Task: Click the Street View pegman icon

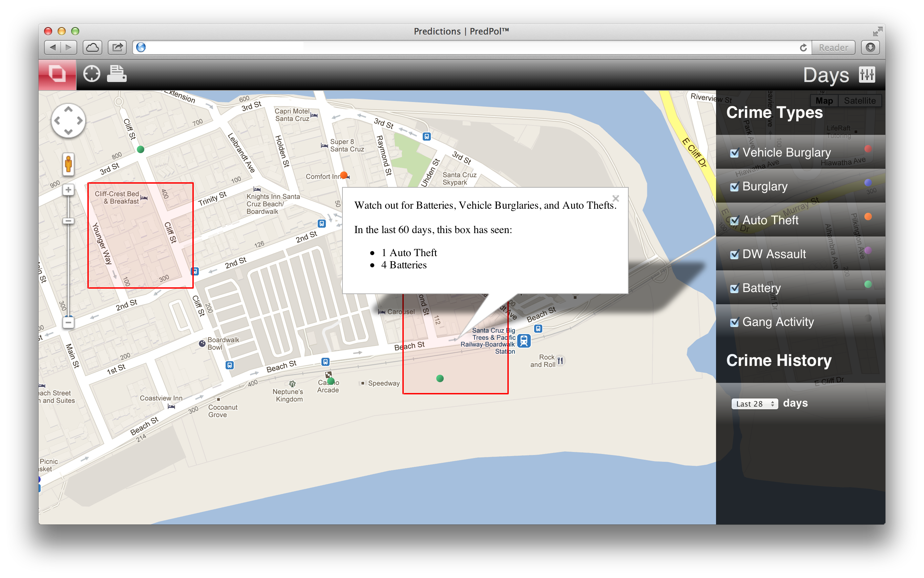Action: (x=68, y=164)
